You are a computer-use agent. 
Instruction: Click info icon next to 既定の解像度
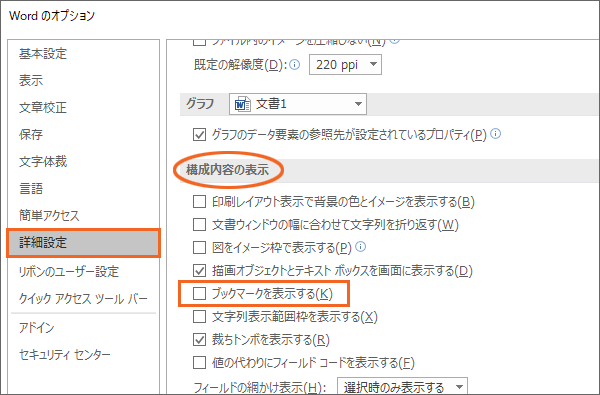(295, 64)
